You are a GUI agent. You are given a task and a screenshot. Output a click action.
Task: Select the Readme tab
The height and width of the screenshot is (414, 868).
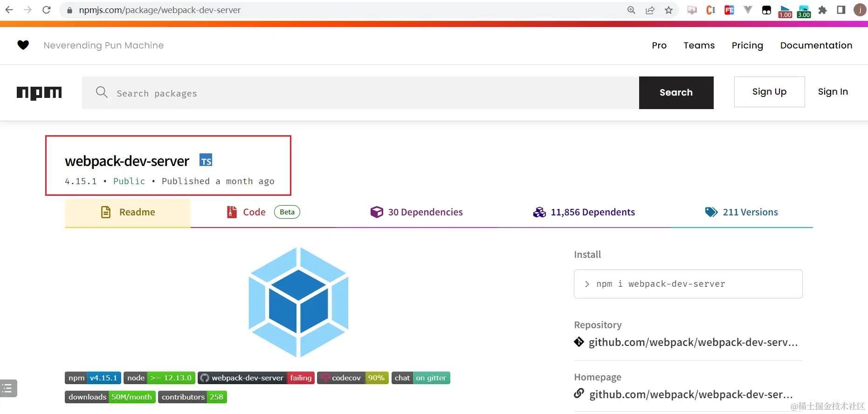[128, 213]
